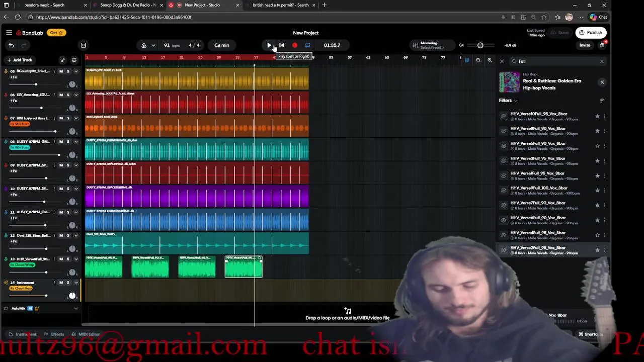Open the sort options icon next to Filters
Viewport: 644px width, 362px height.
[602, 101]
